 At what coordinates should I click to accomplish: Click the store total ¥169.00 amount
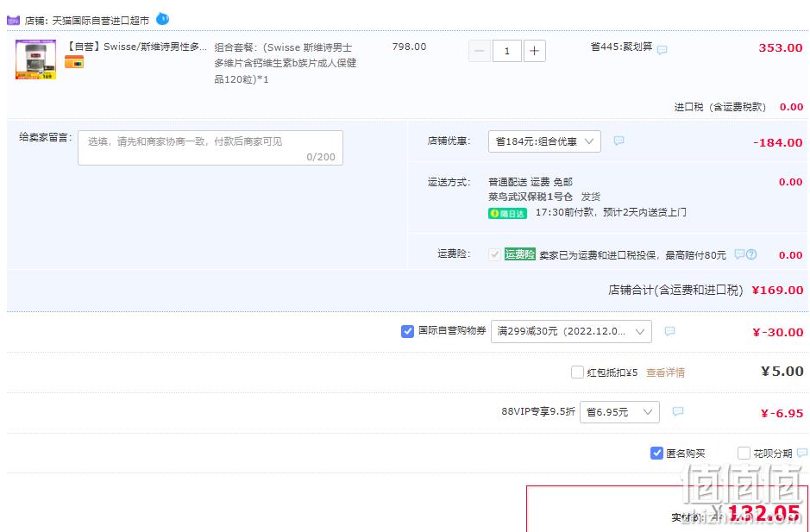point(777,291)
